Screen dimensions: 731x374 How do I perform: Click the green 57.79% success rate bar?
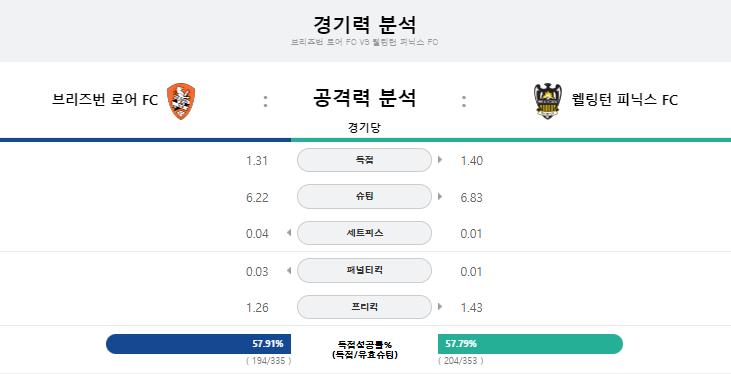point(531,344)
